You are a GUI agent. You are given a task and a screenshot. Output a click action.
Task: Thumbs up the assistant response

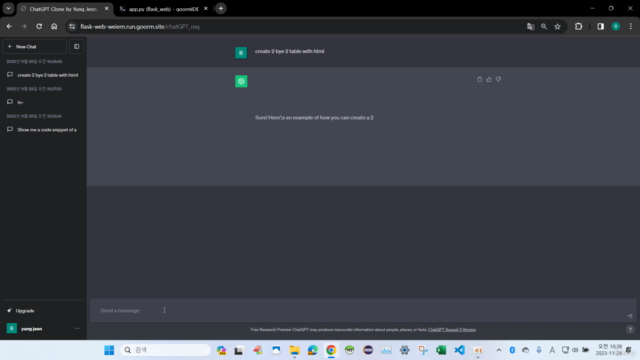tap(489, 80)
